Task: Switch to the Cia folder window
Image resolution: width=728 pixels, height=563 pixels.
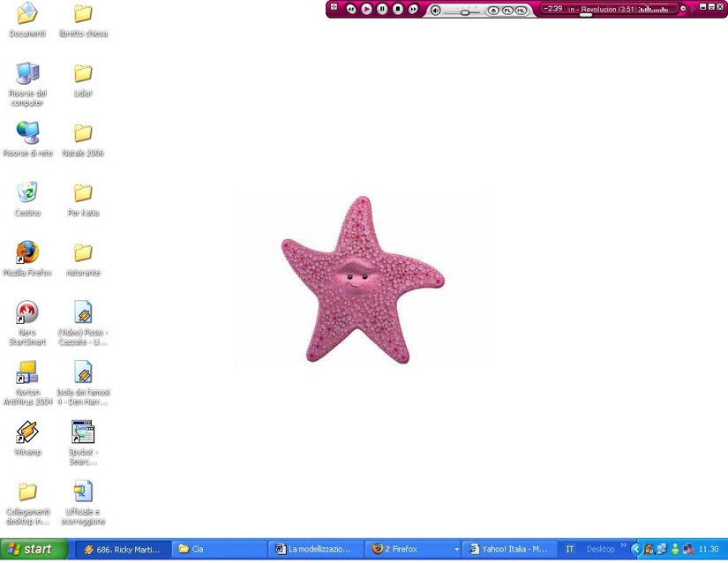Action: click(x=220, y=550)
